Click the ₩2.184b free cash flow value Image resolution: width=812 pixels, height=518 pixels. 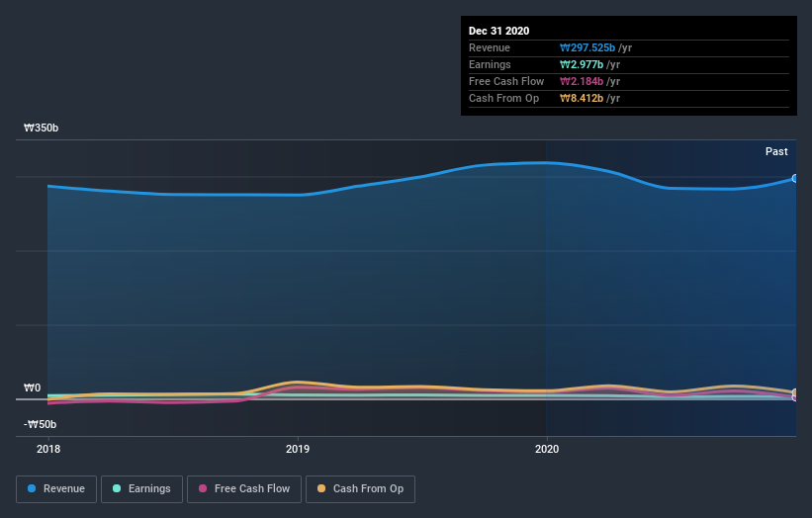(581, 82)
